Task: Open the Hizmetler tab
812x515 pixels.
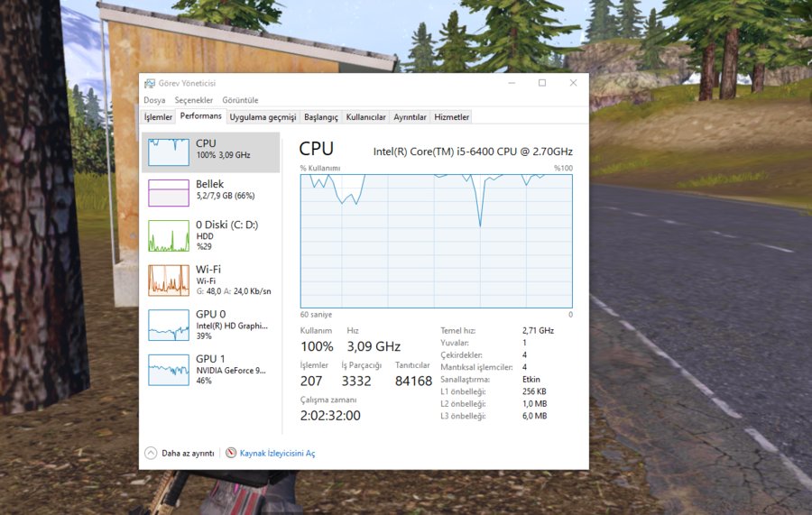Action: click(452, 117)
